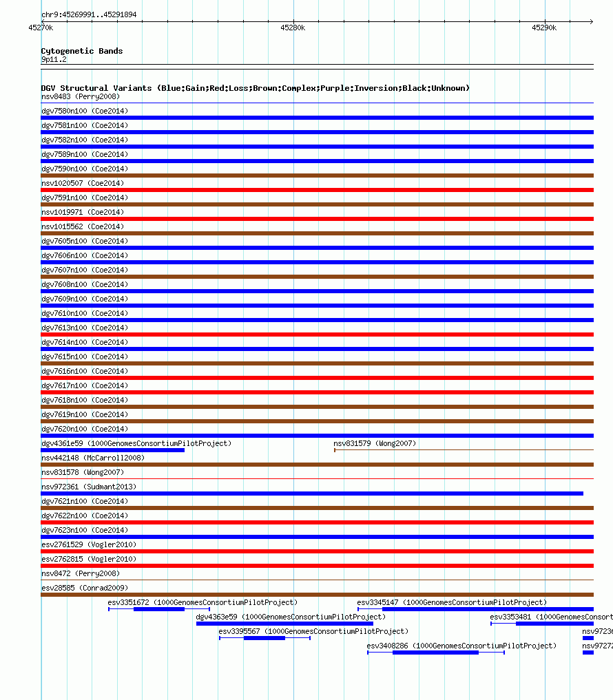Select dgv7606n100 (Coe2014) label
Image resolution: width=613 pixels, height=700 pixels.
pos(85,256)
